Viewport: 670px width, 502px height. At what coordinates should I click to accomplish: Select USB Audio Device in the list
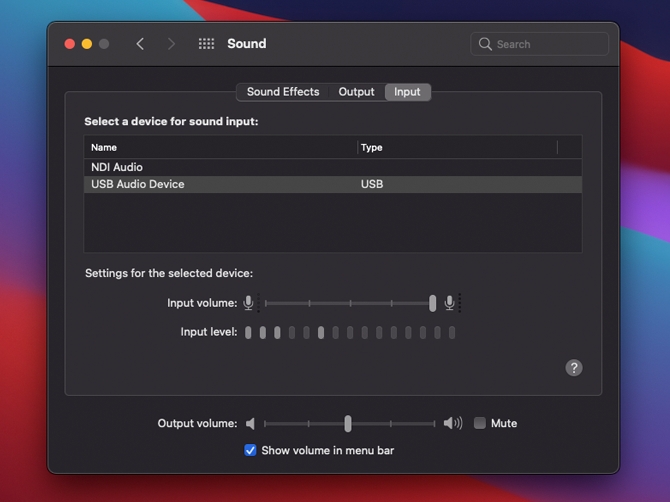point(138,184)
